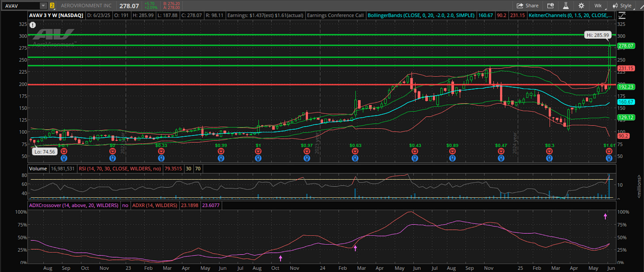Viewport: 644px width, 272px height.
Task: Click the icon beside the Share button
Action: click(550, 6)
